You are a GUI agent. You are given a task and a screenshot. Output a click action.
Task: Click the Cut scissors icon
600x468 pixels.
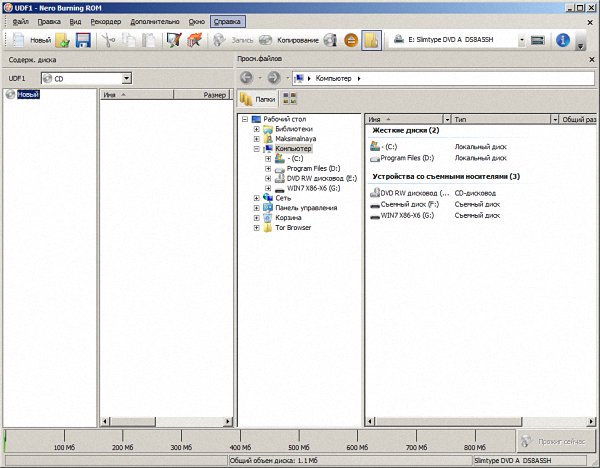tap(109, 41)
